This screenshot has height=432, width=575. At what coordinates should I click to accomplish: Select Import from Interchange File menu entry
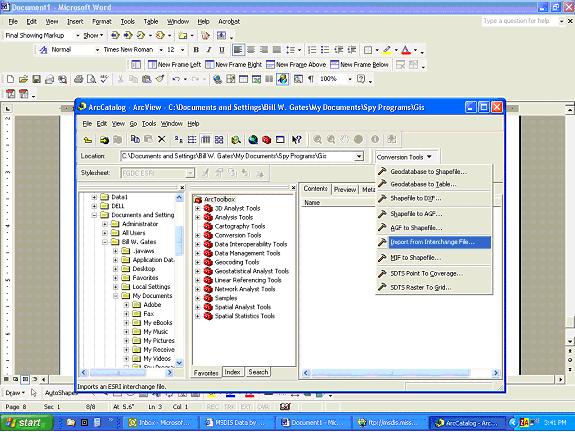(434, 242)
